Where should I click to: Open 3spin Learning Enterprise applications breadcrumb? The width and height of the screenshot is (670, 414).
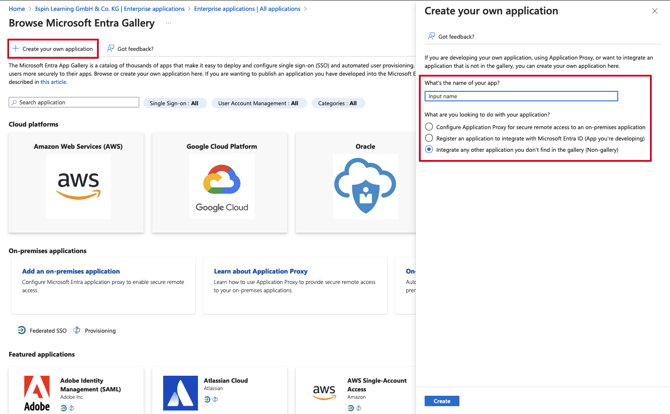click(x=109, y=9)
